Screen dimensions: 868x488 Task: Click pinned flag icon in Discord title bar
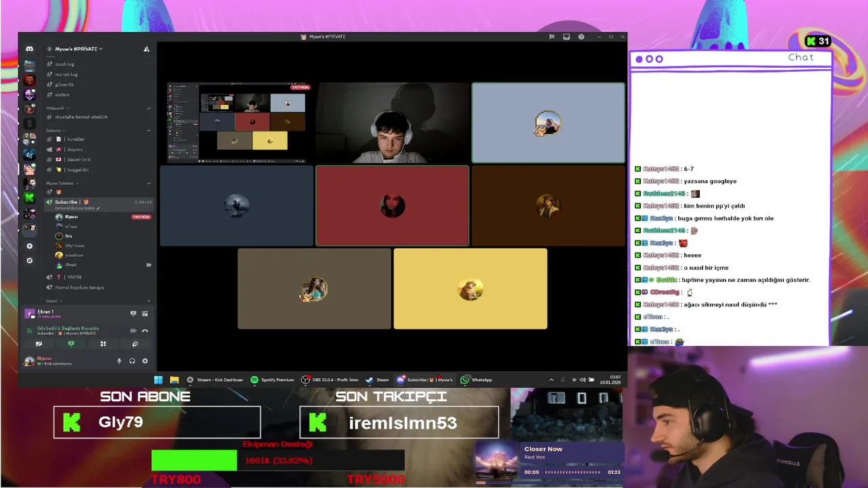tap(552, 37)
